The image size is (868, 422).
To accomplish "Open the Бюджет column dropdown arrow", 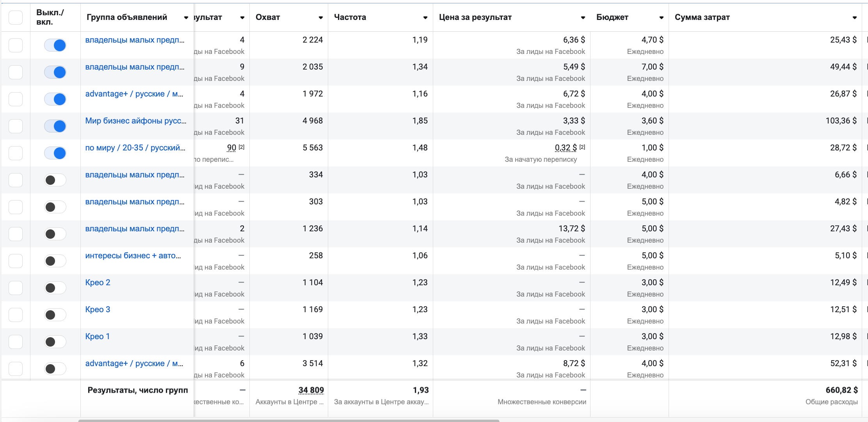I will coord(661,18).
